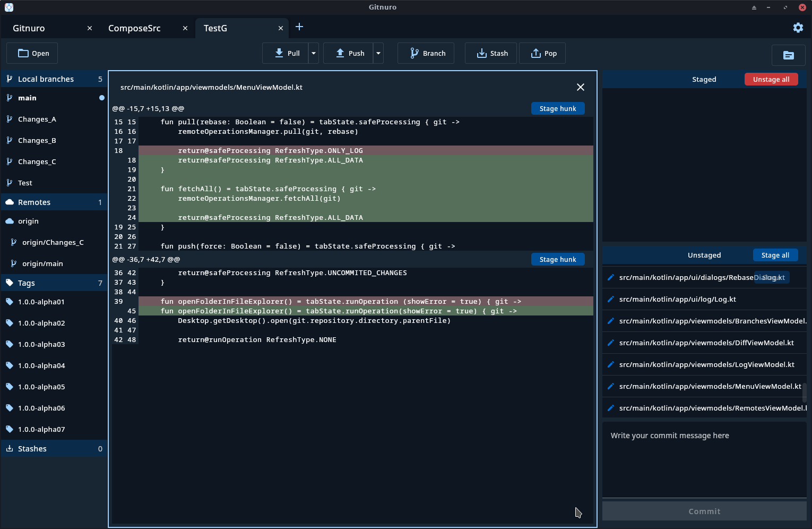Click the Push upload icon

coord(340,53)
